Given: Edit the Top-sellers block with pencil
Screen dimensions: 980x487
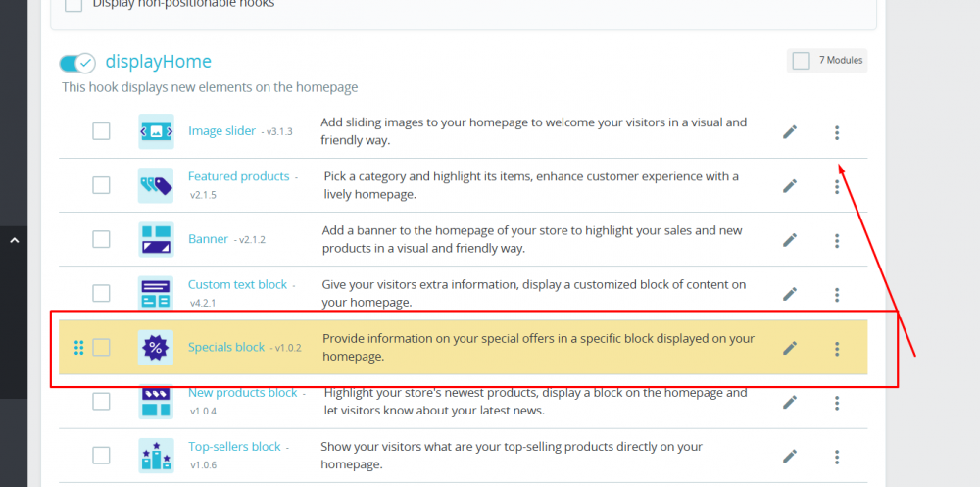Looking at the screenshot, I should (x=790, y=457).
